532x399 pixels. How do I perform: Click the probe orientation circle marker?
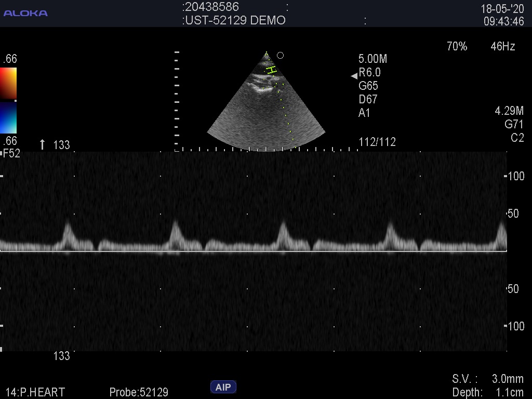click(281, 56)
